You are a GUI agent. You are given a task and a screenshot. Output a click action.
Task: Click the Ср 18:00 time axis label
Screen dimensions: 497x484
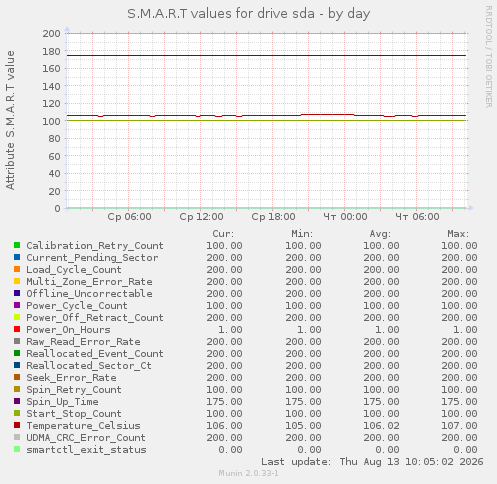coord(273,217)
